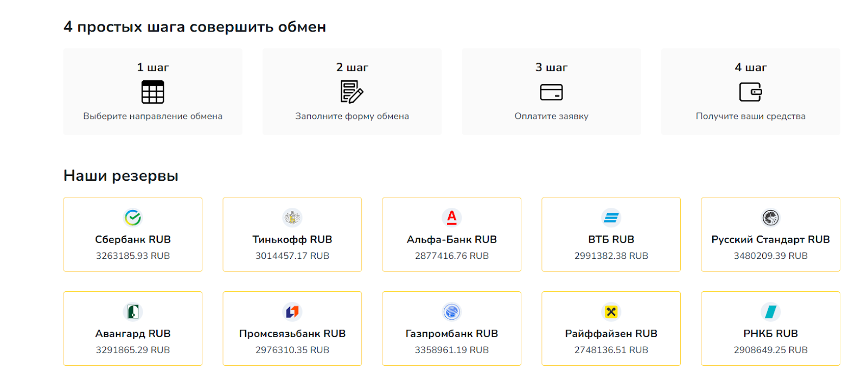Click the Райффайзен RUB name label

point(611,334)
